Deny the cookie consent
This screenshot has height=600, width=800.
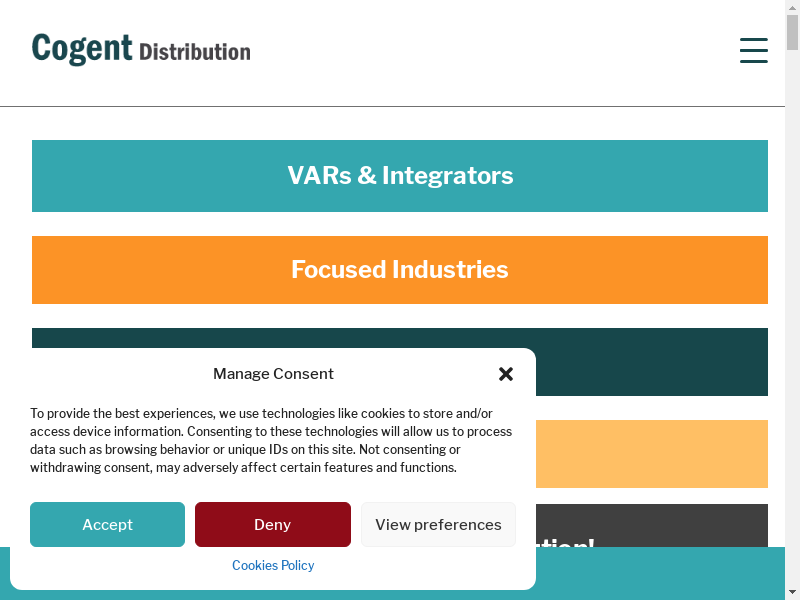point(272,524)
